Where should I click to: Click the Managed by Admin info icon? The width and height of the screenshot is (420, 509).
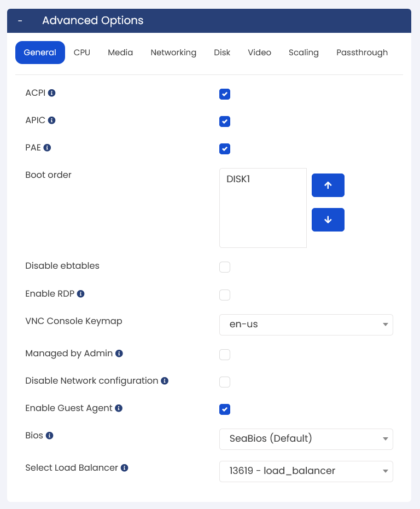(x=119, y=354)
